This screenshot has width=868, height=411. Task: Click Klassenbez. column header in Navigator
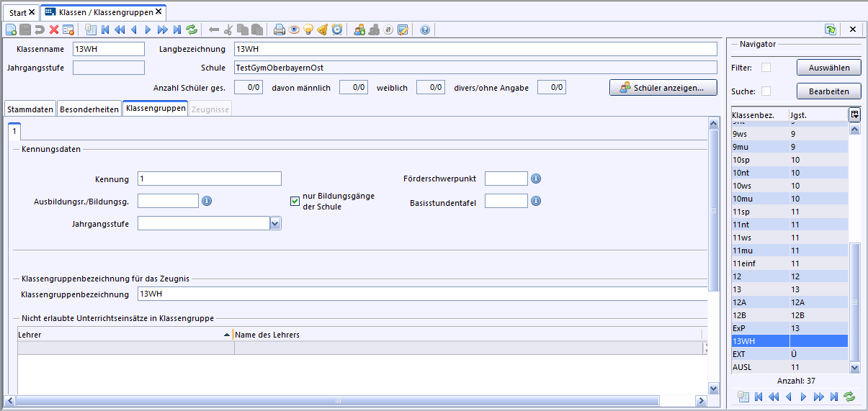[x=759, y=115]
